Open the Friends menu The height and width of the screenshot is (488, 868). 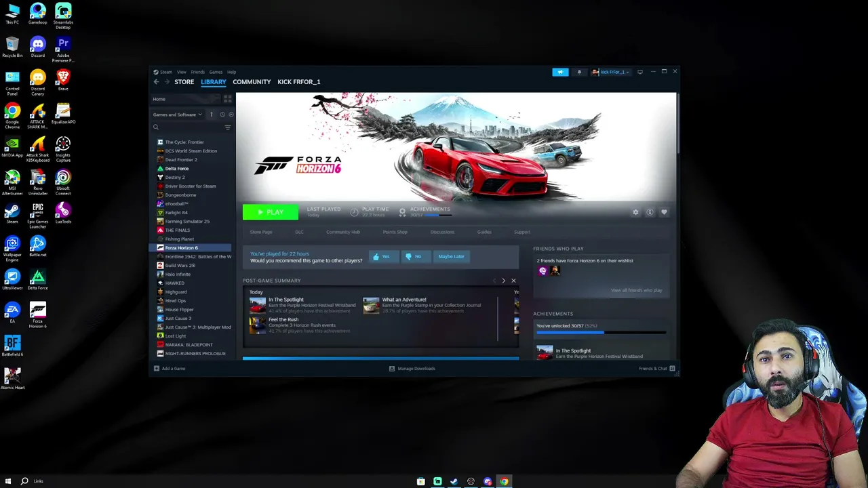[197, 72]
